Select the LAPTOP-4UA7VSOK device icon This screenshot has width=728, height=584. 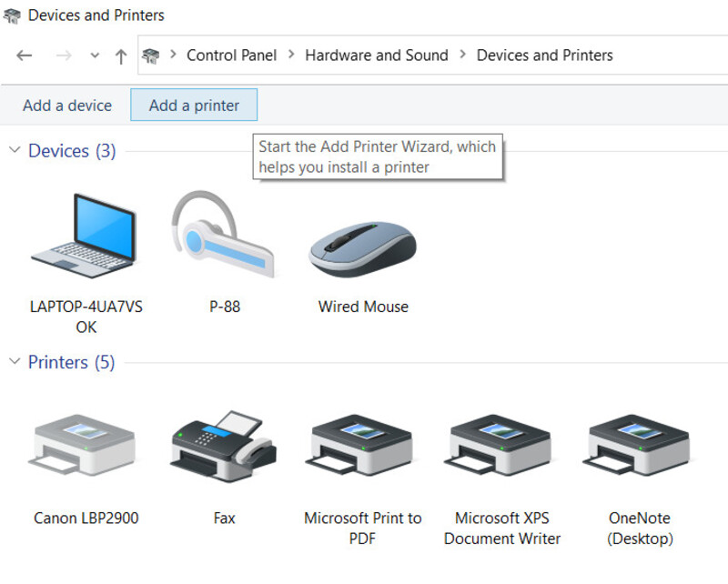84,236
